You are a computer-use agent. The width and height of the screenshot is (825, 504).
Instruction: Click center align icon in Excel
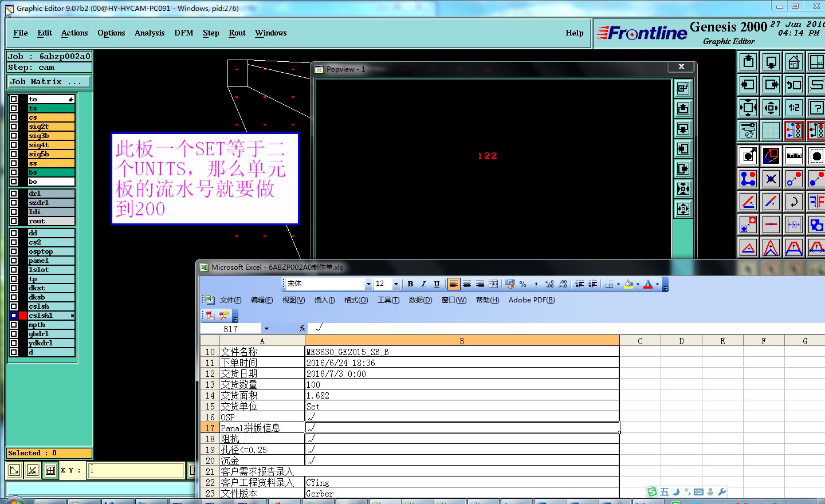[467, 284]
